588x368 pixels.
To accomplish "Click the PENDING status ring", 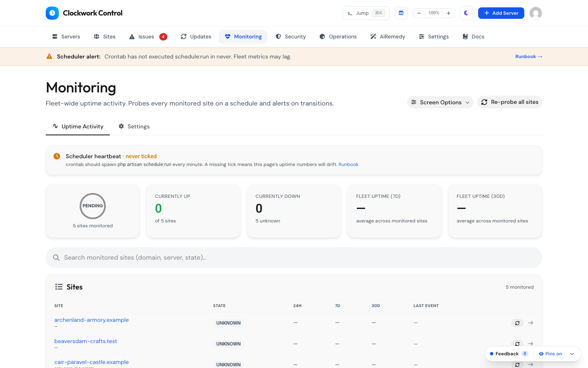I will pyautogui.click(x=93, y=206).
